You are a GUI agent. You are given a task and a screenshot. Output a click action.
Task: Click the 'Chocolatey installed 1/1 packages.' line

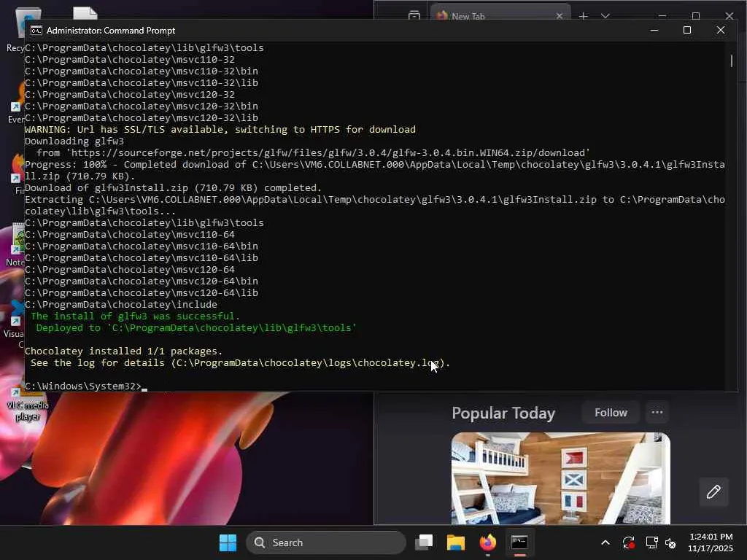coord(124,351)
